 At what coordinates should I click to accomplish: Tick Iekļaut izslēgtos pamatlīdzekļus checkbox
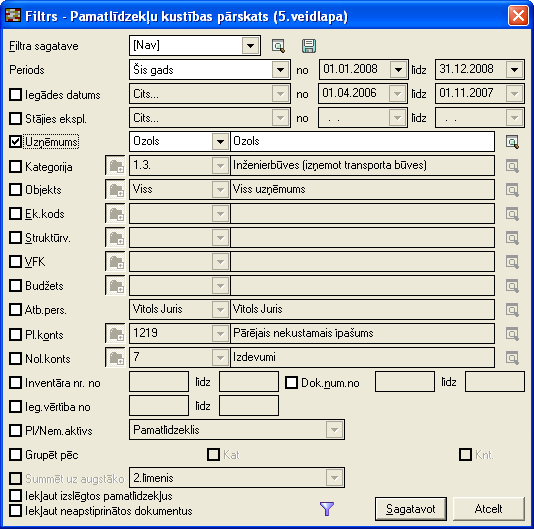pos(16,496)
